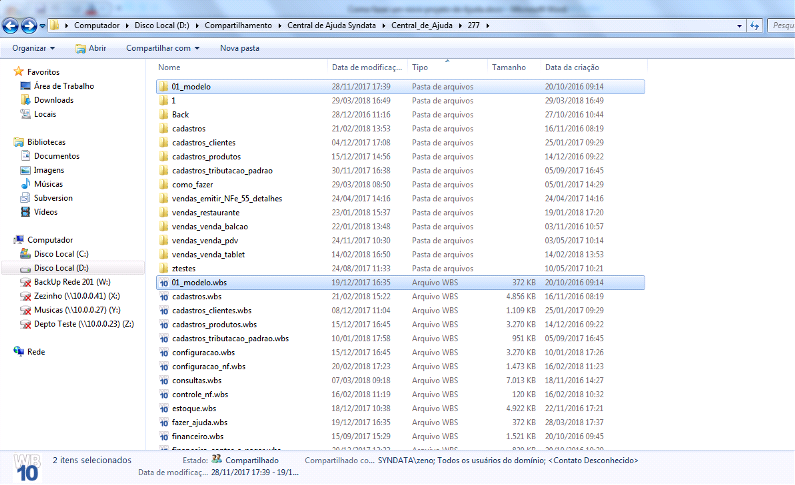This screenshot has width=795, height=485.
Task: Click the Downloads icon in Favoritos
Action: click(25, 100)
